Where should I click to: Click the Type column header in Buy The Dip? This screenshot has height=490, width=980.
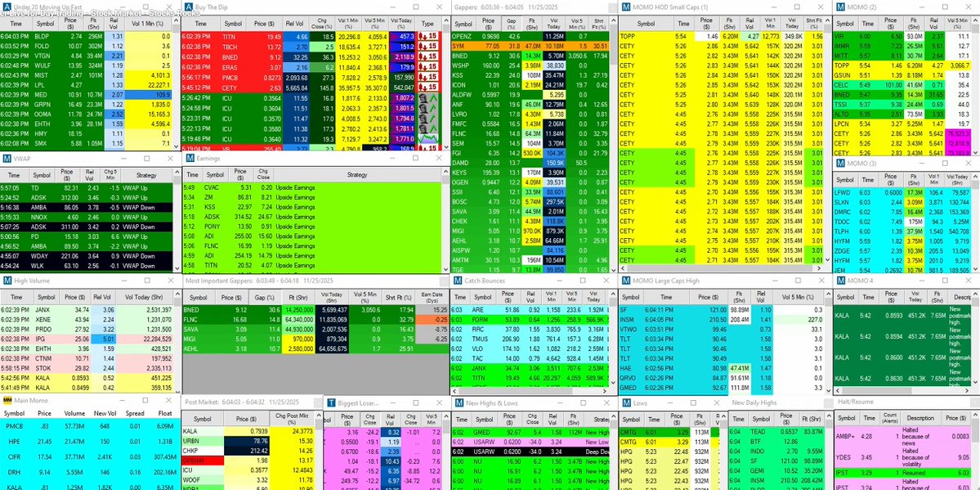click(427, 24)
